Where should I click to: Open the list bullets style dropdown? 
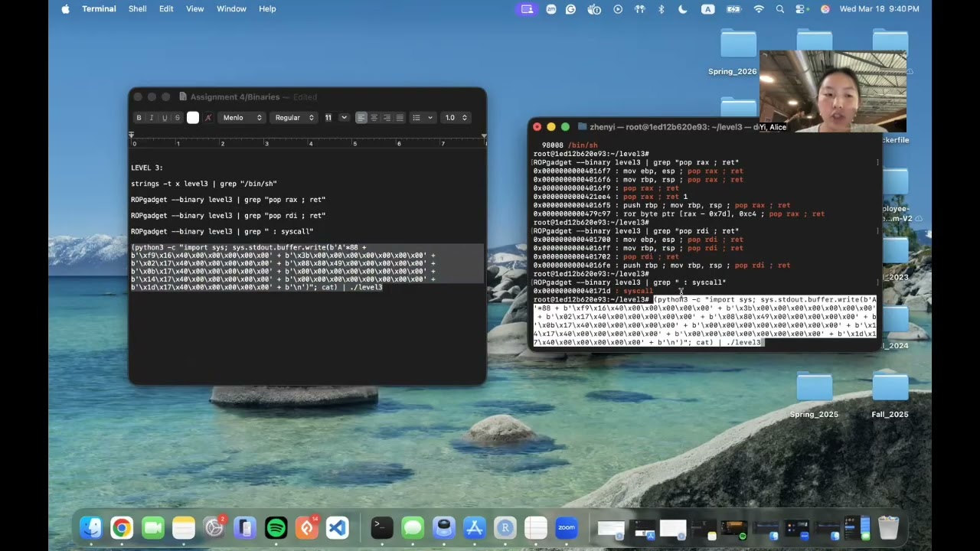point(423,118)
